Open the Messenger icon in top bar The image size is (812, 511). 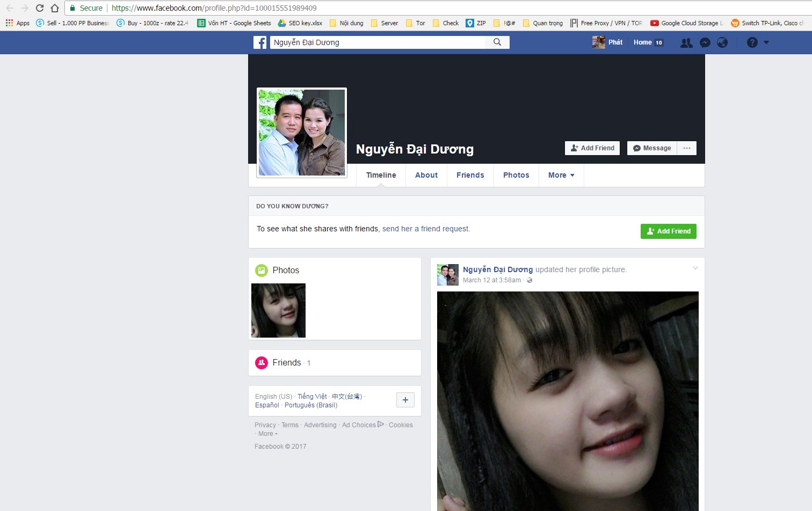(x=705, y=43)
